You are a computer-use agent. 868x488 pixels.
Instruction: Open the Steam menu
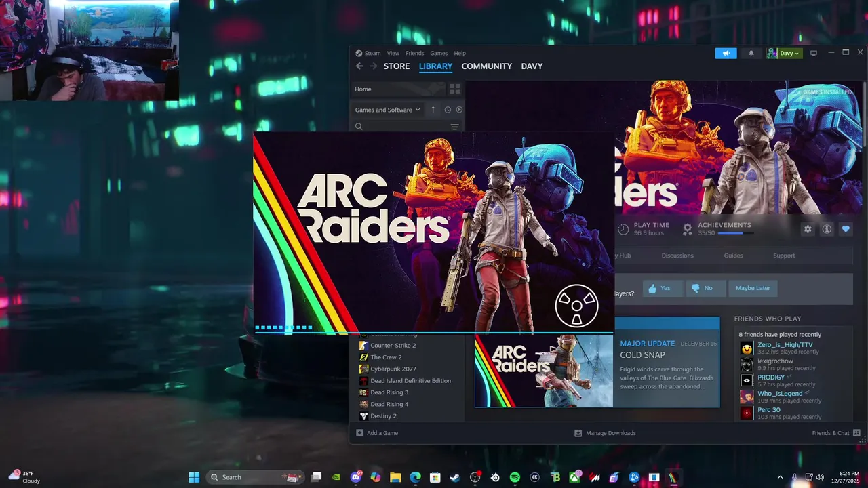[372, 53]
